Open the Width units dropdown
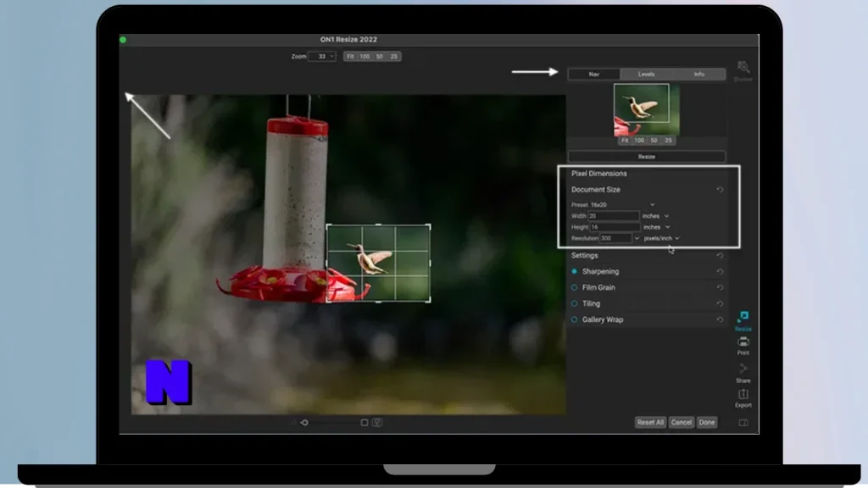This screenshot has width=868, height=488. pyautogui.click(x=656, y=216)
